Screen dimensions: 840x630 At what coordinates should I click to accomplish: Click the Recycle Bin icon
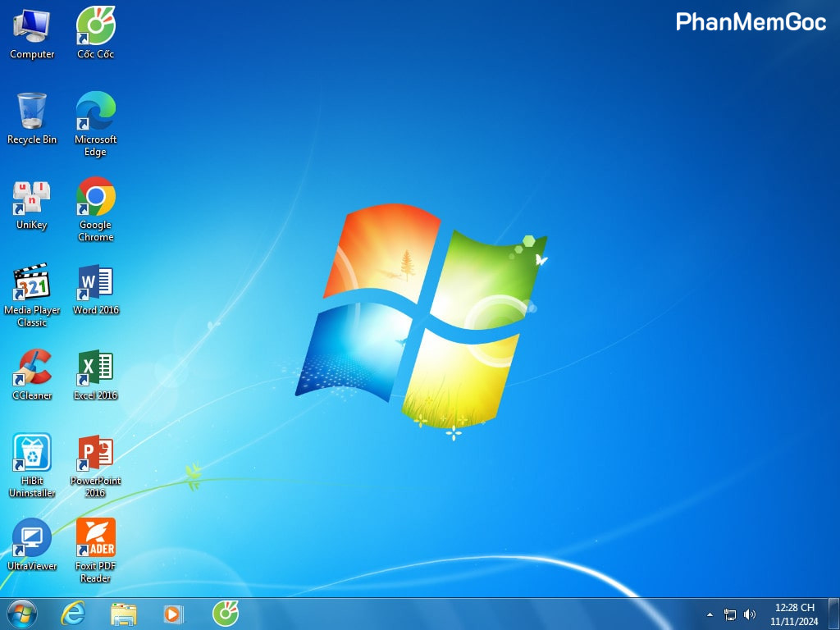pos(32,112)
